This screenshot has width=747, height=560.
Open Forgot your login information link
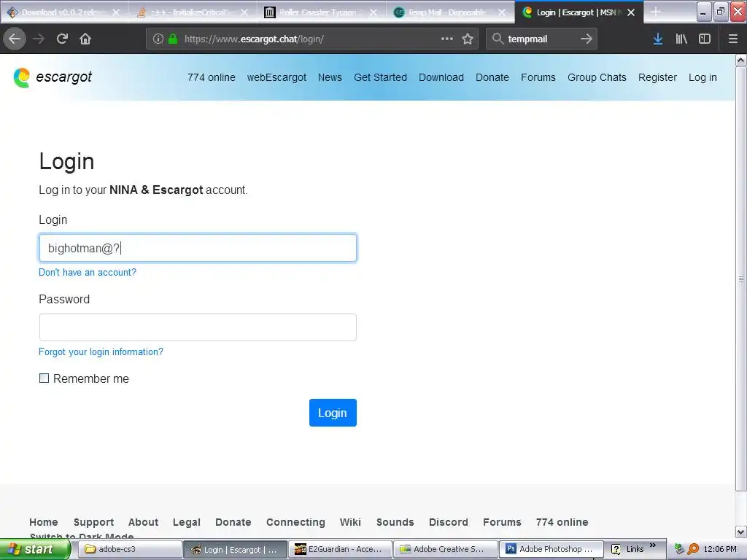pyautogui.click(x=101, y=352)
